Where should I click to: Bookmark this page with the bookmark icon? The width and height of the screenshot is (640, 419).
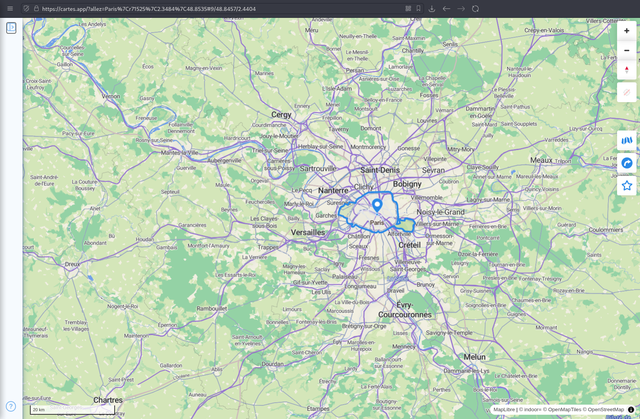pyautogui.click(x=418, y=9)
